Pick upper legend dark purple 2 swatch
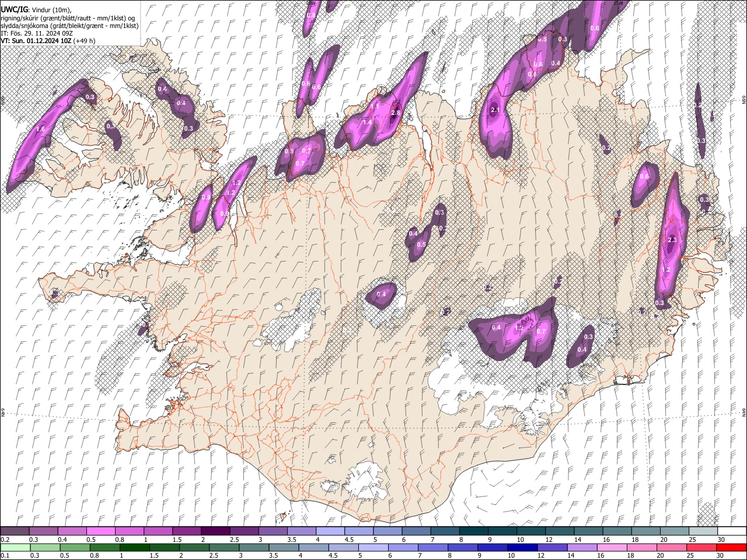 (x=215, y=531)
